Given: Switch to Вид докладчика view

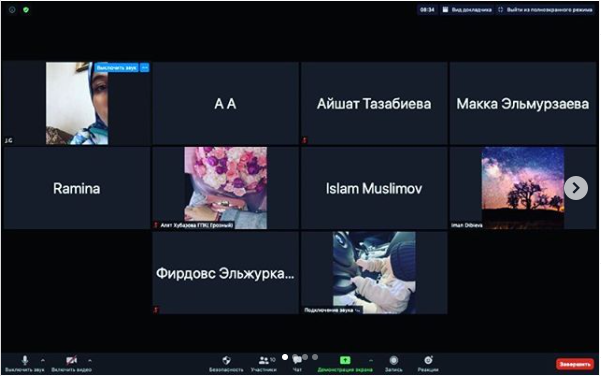Looking at the screenshot, I should 467,10.
